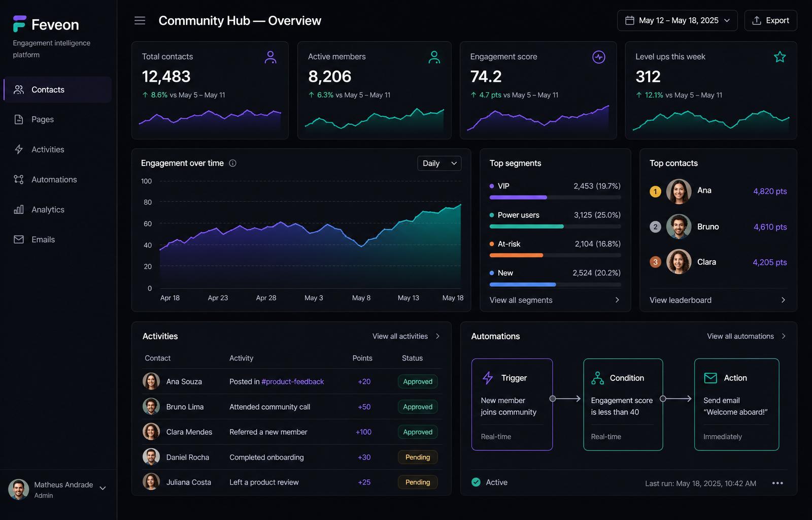The image size is (812, 520).
Task: Click the person icon on Total contacts card
Action: click(x=270, y=57)
